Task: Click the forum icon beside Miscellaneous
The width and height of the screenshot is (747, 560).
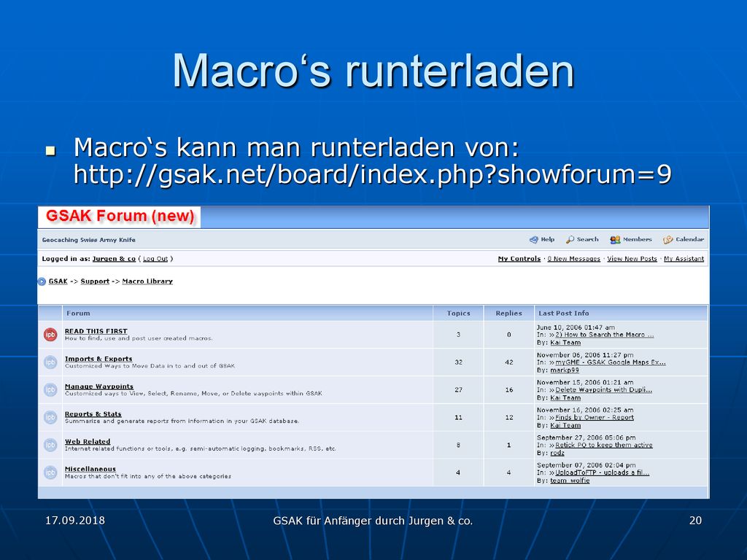Action: pos(50,472)
